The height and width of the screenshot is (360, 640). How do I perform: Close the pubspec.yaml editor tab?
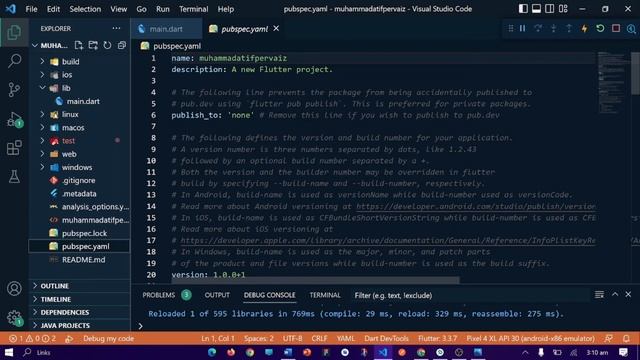point(276,28)
